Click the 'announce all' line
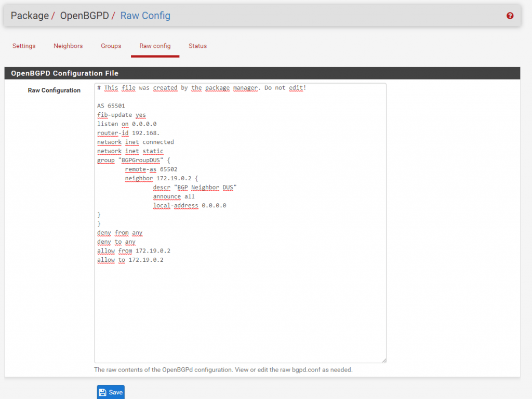Image resolution: width=532 pixels, height=399 pixels. (x=174, y=196)
